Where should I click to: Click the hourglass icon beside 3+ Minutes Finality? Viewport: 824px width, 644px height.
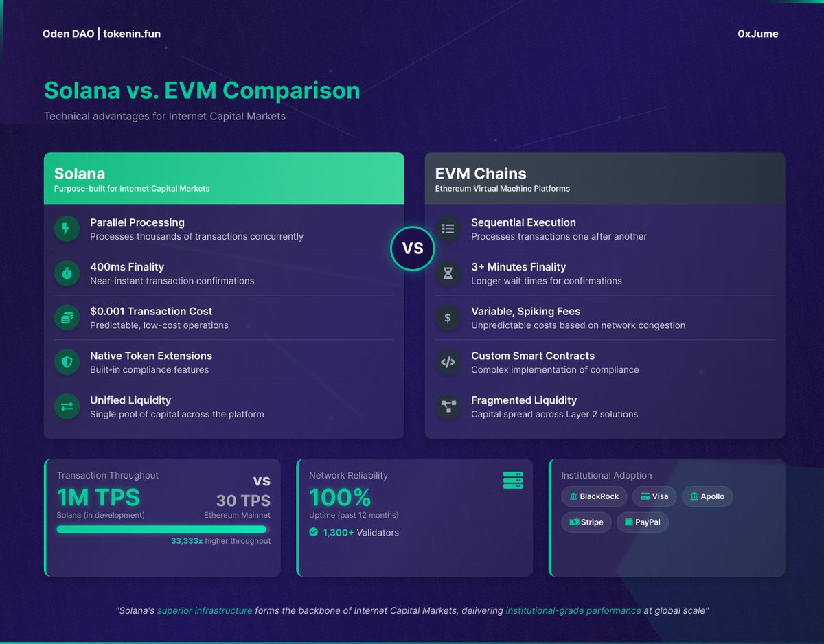point(448,273)
